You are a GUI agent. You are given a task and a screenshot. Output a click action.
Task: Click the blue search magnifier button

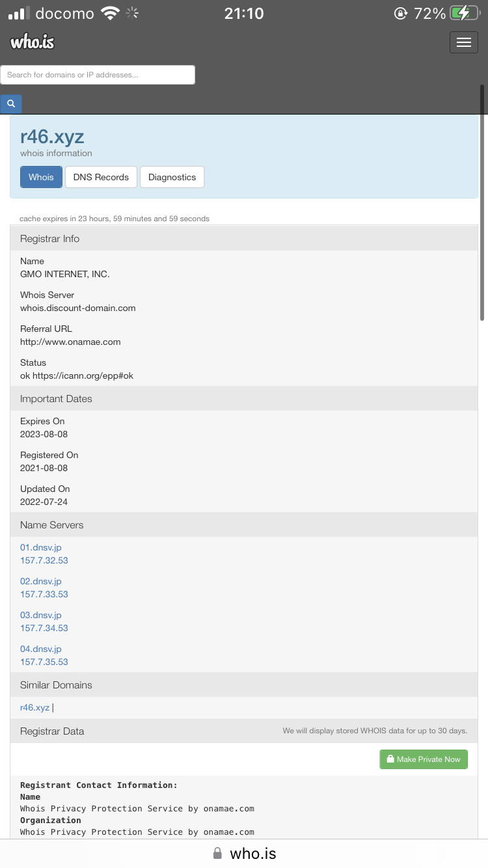(x=11, y=103)
